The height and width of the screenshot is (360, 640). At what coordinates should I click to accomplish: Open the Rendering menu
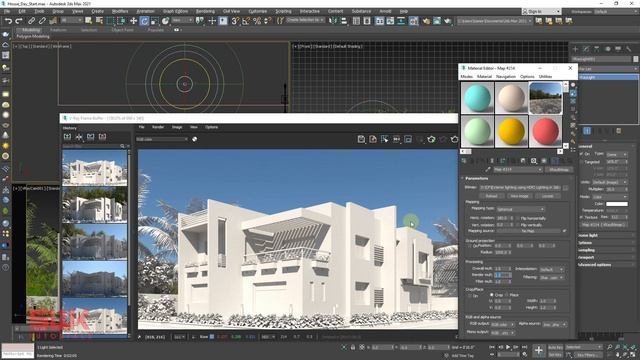click(x=205, y=11)
